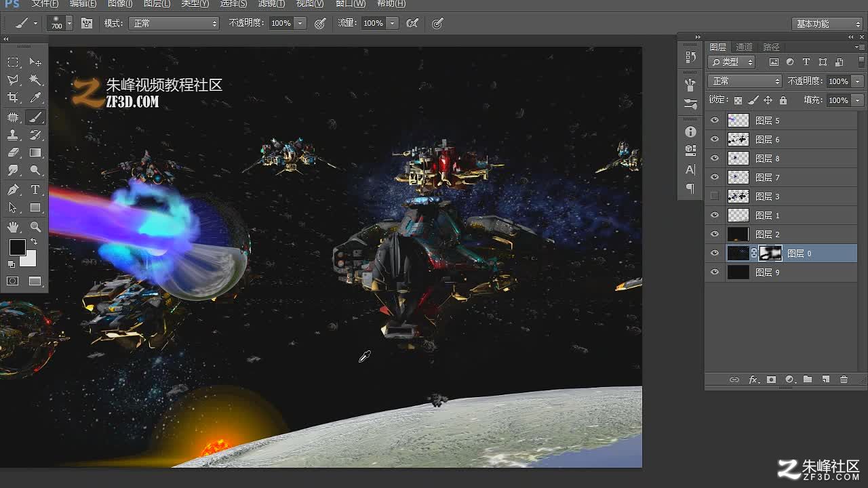Image resolution: width=868 pixels, height=488 pixels.
Task: Change screen mode button in toolbox
Action: click(x=35, y=281)
